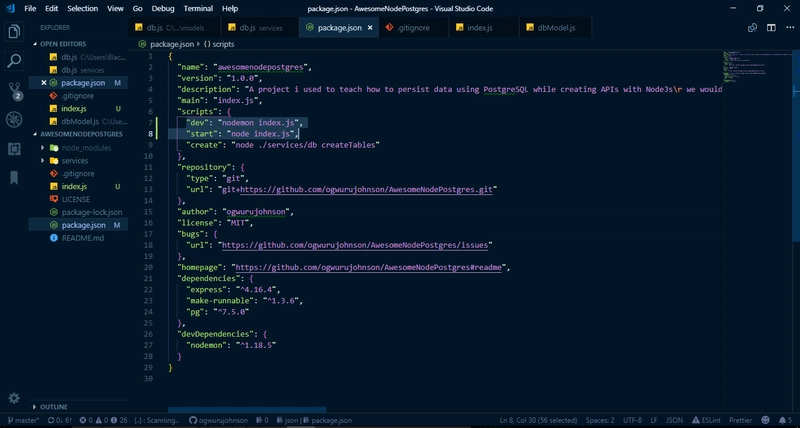Click the Manage gear icon
800x428 pixels.
coord(14,398)
